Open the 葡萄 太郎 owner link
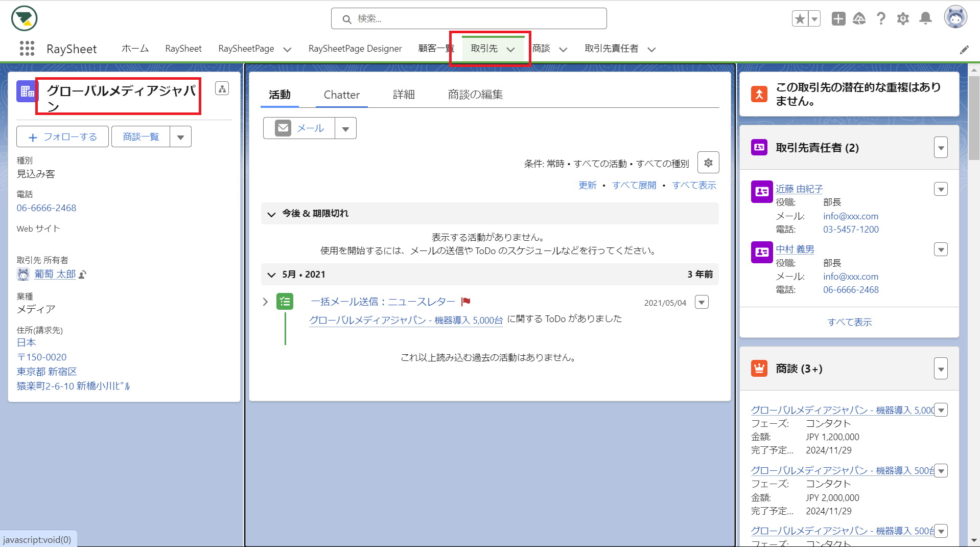 click(x=55, y=274)
